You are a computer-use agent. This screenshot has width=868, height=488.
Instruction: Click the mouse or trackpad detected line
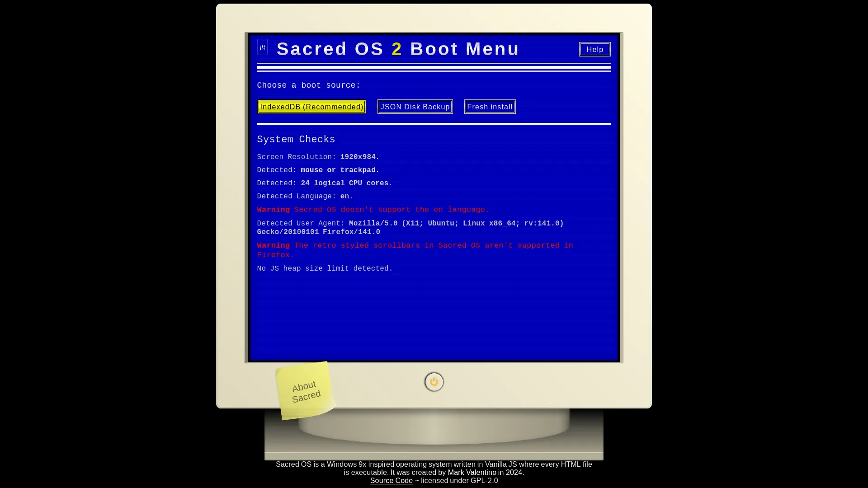click(318, 170)
